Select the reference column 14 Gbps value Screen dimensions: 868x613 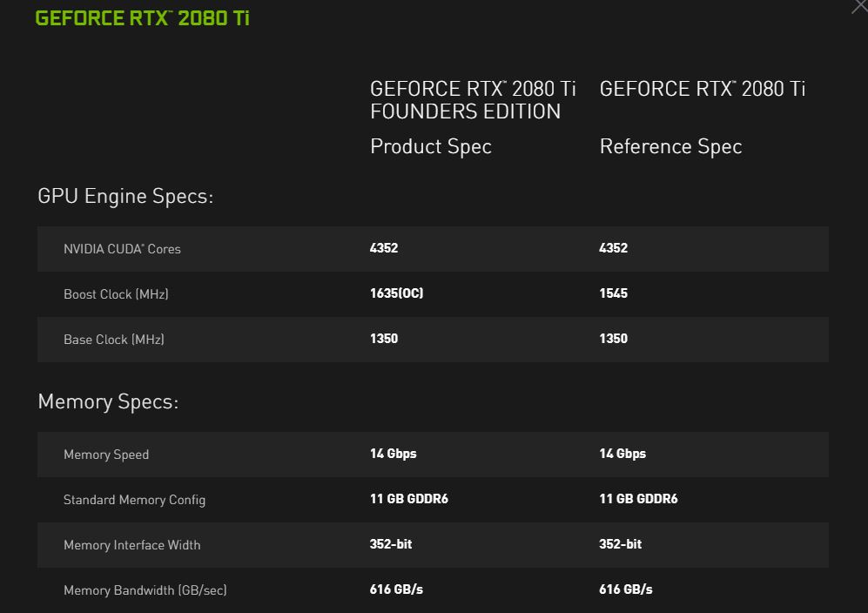(622, 454)
